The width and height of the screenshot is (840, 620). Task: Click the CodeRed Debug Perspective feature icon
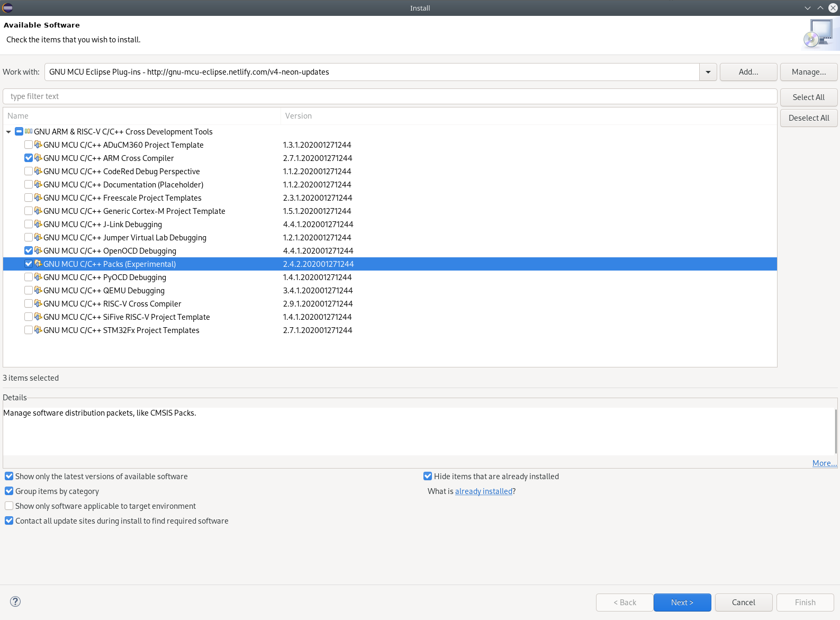click(x=38, y=171)
